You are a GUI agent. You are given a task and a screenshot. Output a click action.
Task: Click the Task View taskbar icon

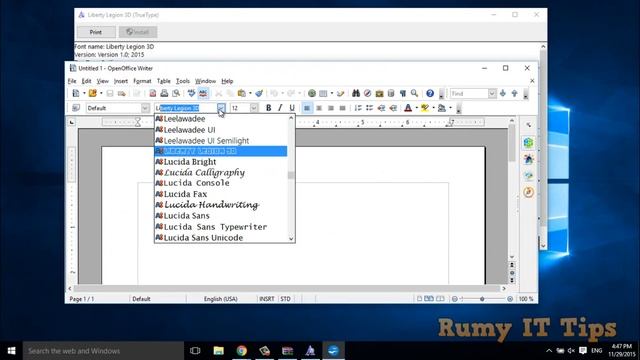195,351
